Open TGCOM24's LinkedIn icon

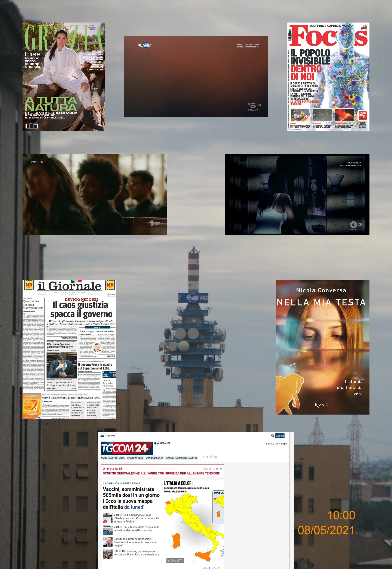(216, 457)
